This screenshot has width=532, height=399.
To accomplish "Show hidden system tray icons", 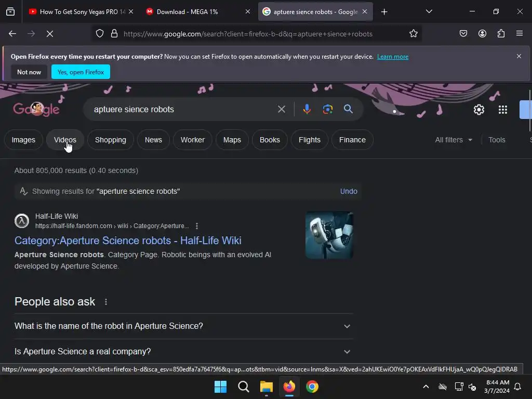I will coord(426,387).
